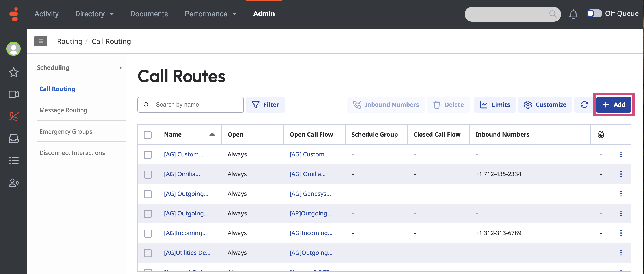
Task: Check the checkbox for [AG] Omilia row
Action: (x=148, y=174)
